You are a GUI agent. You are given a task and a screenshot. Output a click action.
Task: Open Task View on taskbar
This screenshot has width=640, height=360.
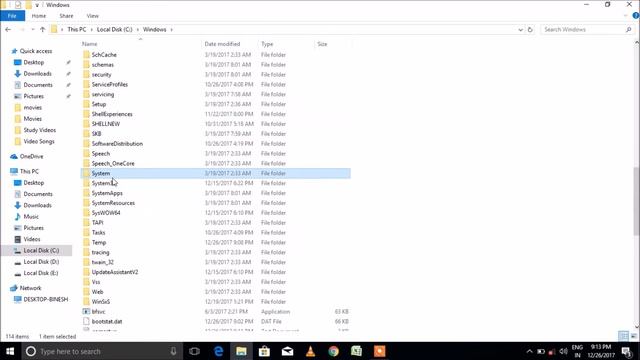click(x=194, y=351)
